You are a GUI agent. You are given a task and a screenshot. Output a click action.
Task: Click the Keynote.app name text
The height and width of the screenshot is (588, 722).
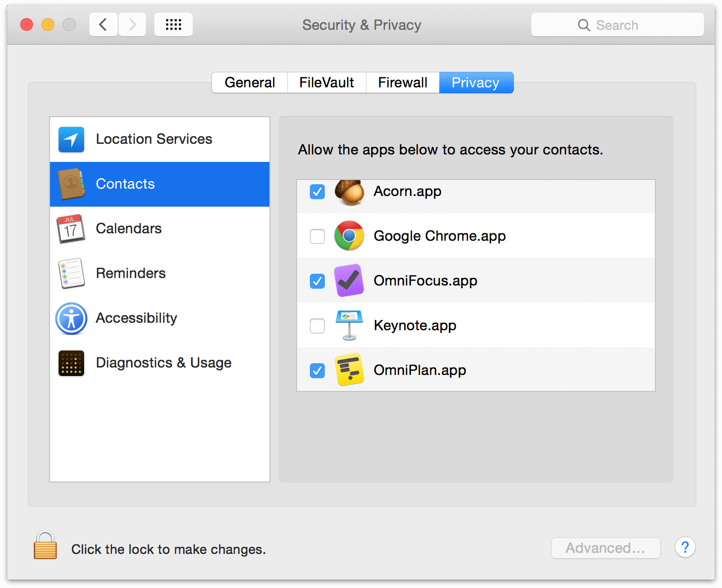pyautogui.click(x=415, y=326)
